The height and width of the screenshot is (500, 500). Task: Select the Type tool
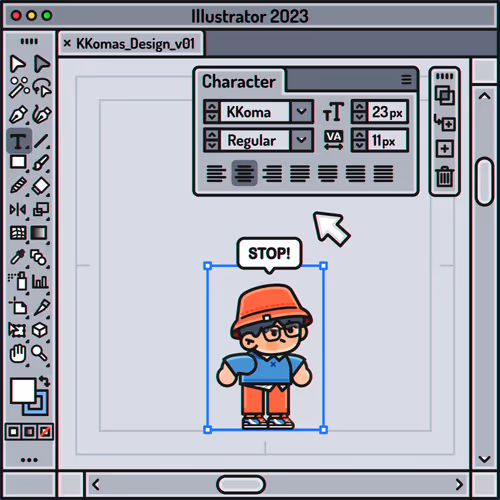click(19, 141)
